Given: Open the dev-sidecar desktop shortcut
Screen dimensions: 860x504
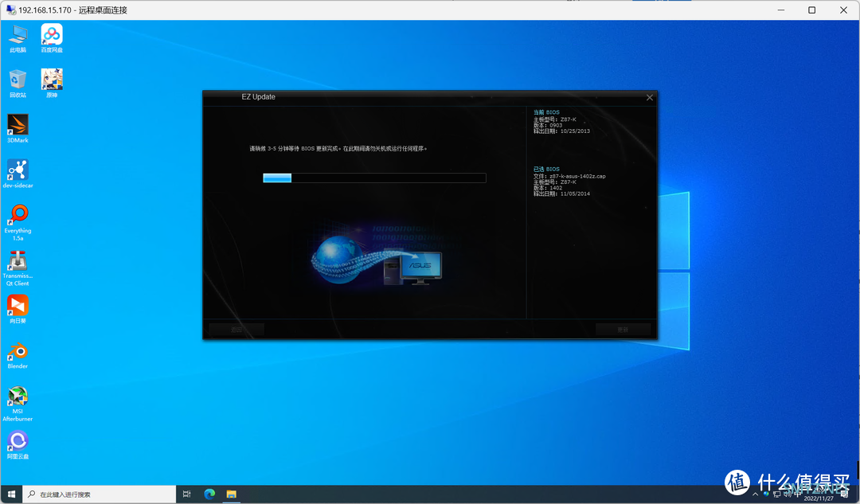Looking at the screenshot, I should [18, 174].
